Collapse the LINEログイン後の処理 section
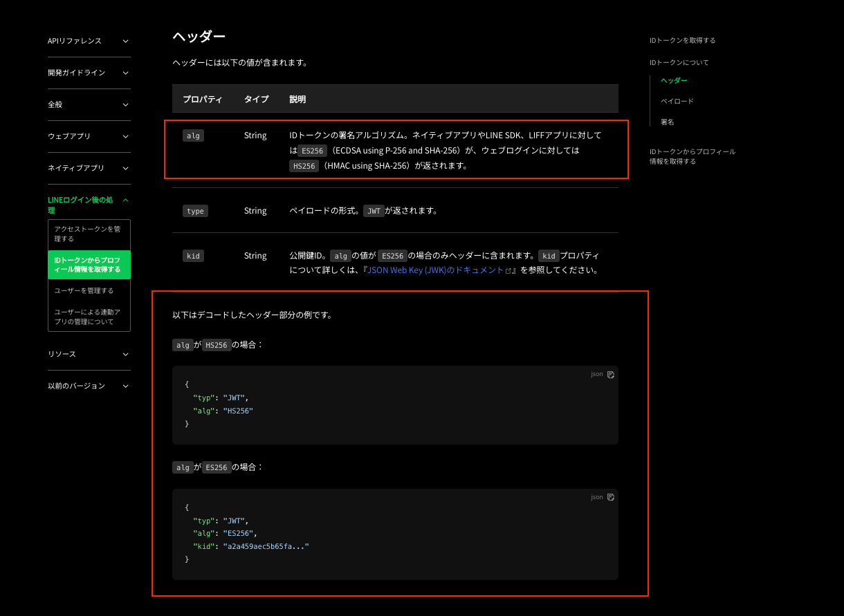 pyautogui.click(x=89, y=205)
